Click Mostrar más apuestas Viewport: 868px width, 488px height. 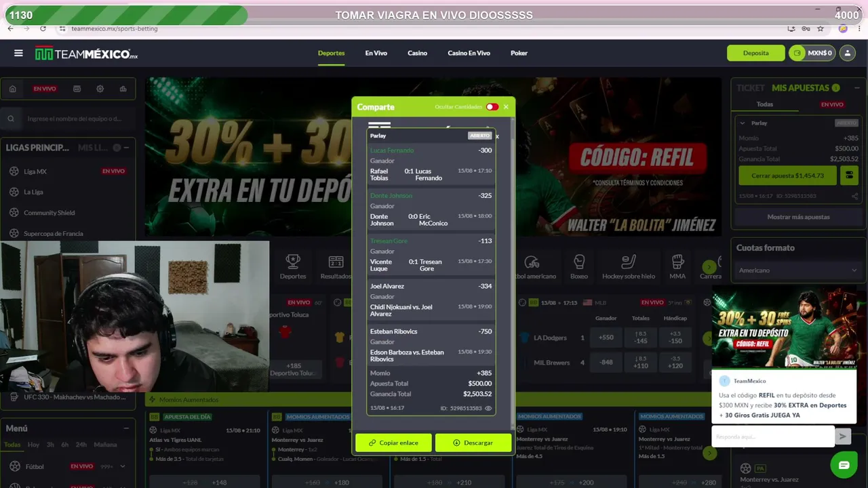(x=798, y=217)
